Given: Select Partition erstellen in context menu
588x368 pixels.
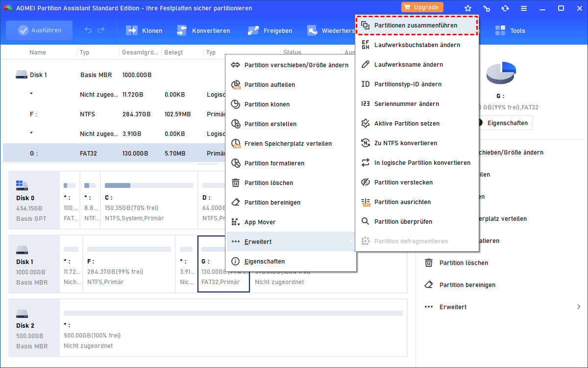Looking at the screenshot, I should (291, 124).
